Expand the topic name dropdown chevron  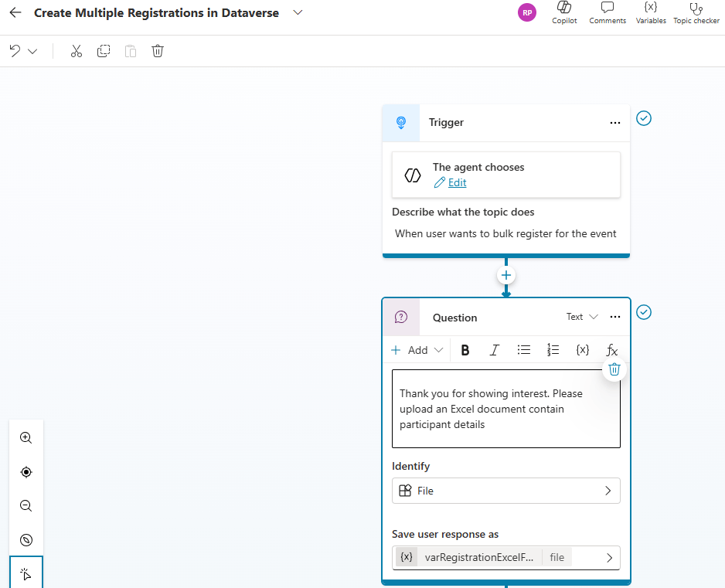pos(298,12)
